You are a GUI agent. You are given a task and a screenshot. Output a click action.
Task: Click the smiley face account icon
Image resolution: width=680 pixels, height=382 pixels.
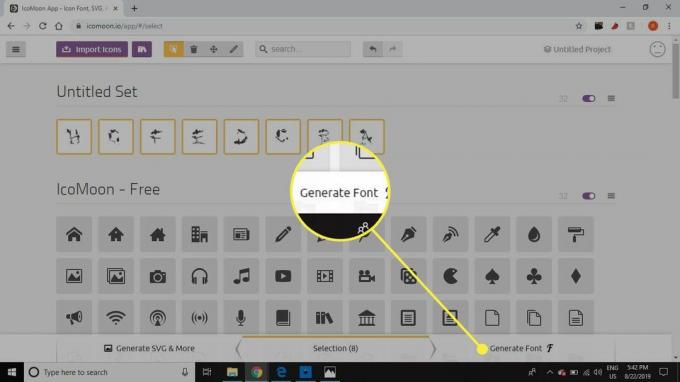[657, 49]
